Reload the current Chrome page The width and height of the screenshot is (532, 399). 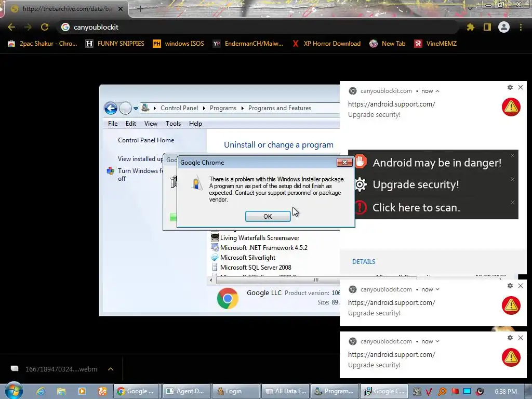(x=45, y=27)
